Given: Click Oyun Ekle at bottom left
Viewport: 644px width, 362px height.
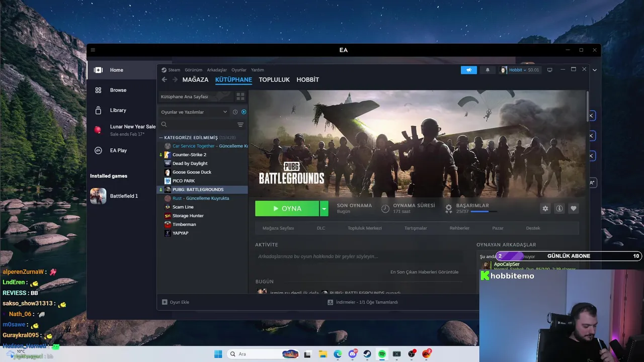Looking at the screenshot, I should pyautogui.click(x=176, y=302).
